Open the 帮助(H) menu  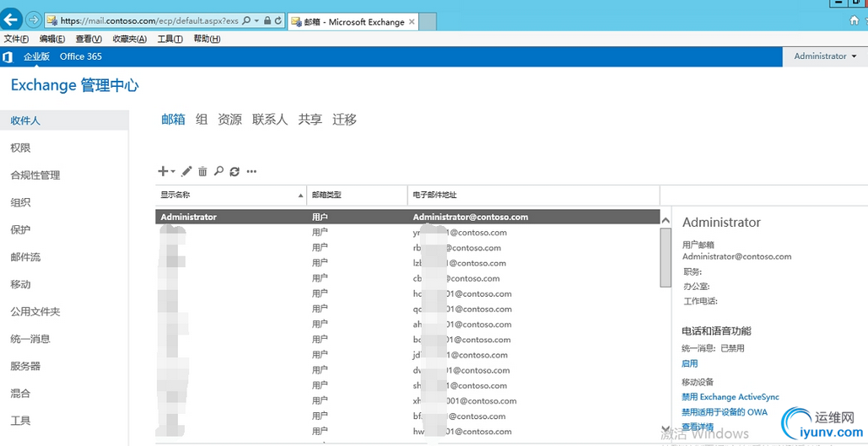pyautogui.click(x=207, y=39)
